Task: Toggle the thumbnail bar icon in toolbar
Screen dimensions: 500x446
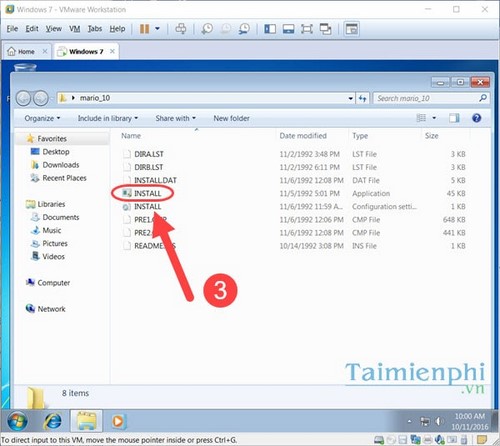Action: (288, 29)
